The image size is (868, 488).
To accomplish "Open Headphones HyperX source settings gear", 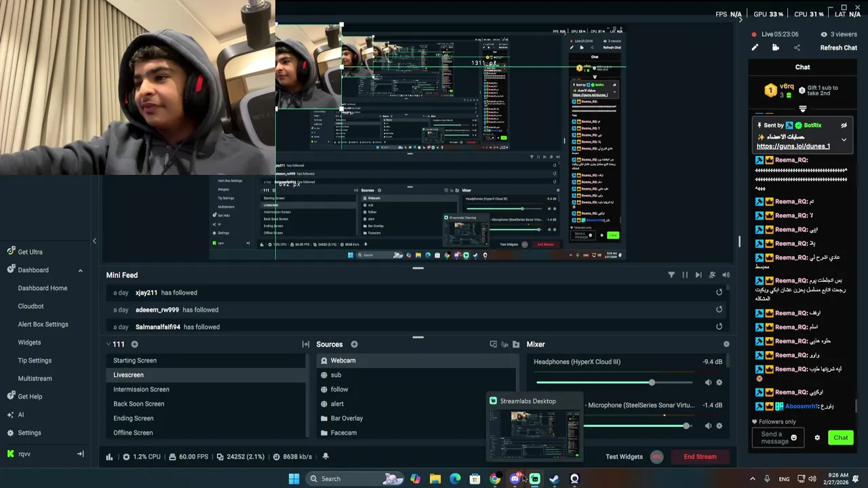I will 719,382.
